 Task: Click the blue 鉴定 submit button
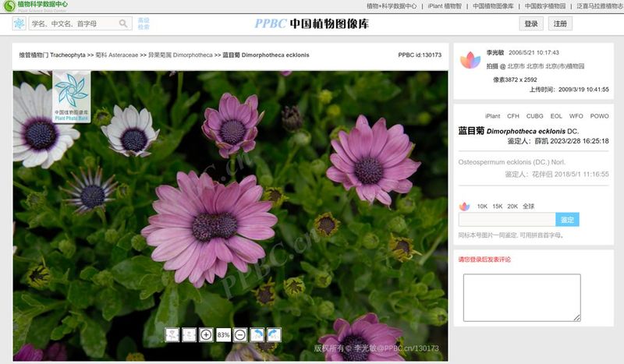(567, 220)
